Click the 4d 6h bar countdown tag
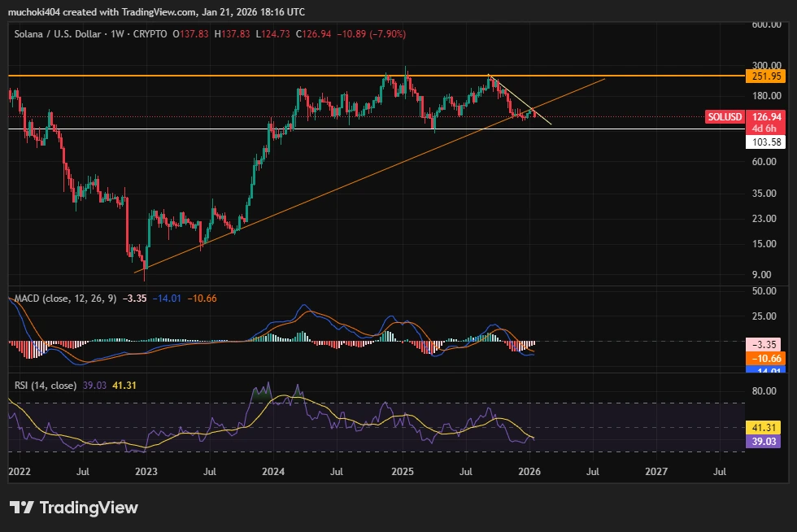This screenshot has height=532, width=797. (x=765, y=129)
